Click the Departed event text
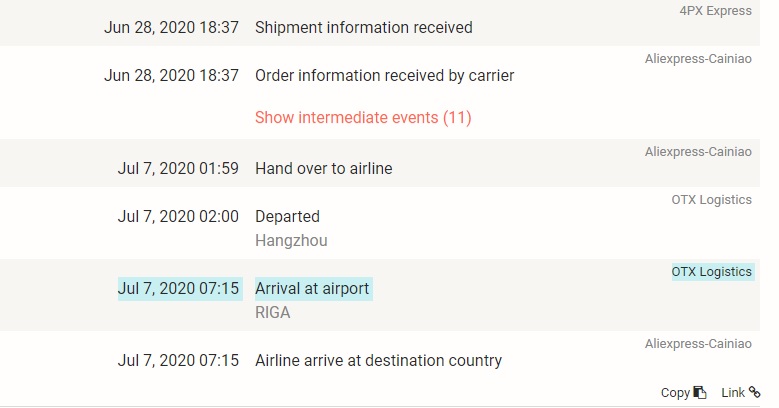Screen dimensions: 779x408 tap(287, 217)
